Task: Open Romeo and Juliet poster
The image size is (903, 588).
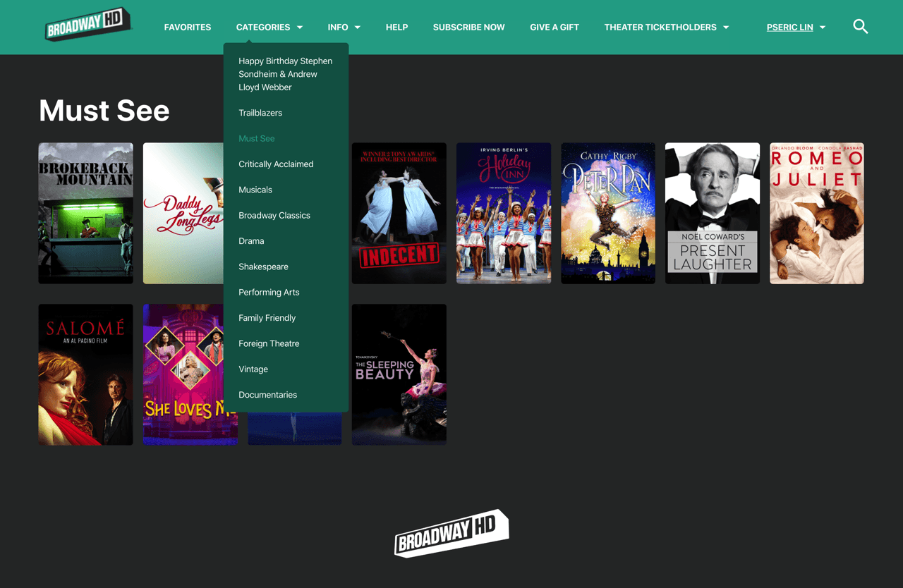Action: click(817, 214)
